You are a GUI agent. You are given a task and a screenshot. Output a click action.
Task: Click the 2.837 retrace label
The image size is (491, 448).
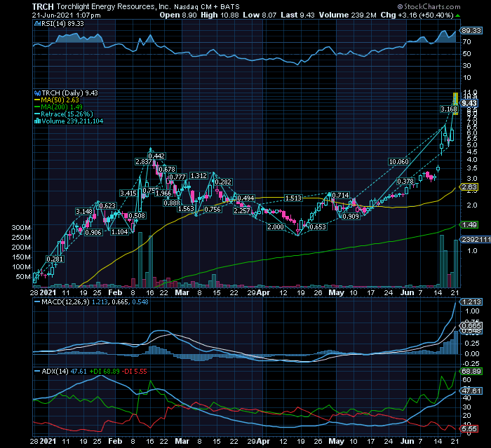click(x=143, y=161)
